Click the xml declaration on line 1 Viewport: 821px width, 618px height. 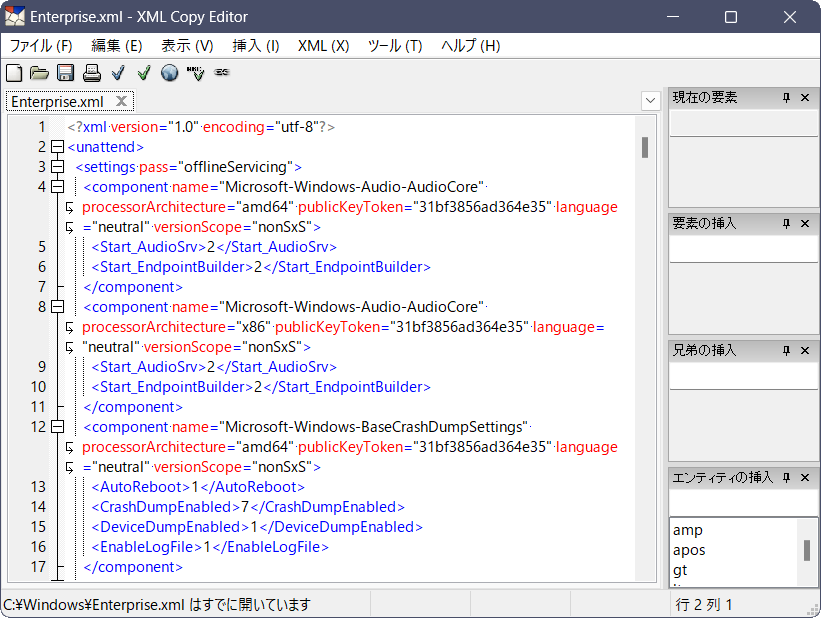tap(201, 127)
